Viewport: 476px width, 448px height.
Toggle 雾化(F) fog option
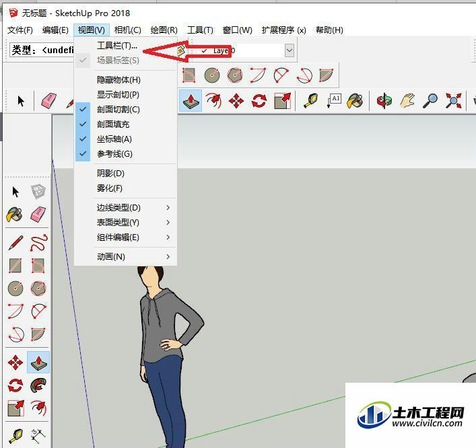tap(126, 188)
